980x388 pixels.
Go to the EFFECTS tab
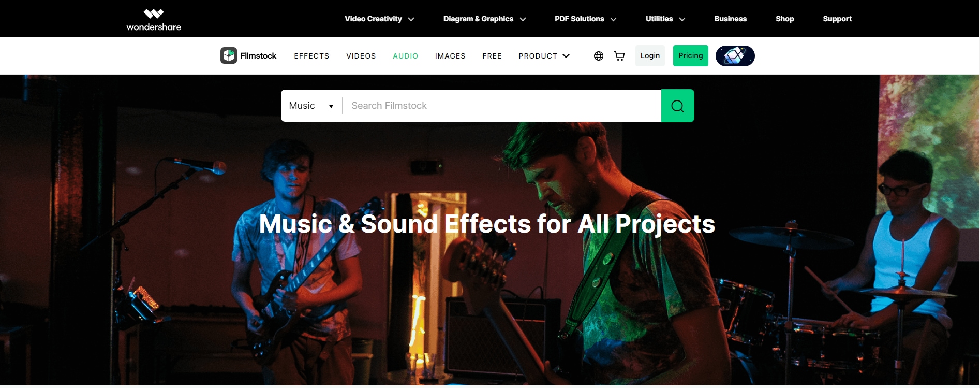[x=311, y=56]
